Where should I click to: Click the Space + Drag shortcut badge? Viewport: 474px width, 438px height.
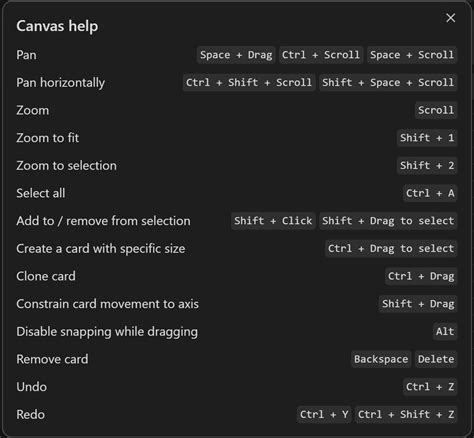[x=236, y=55]
